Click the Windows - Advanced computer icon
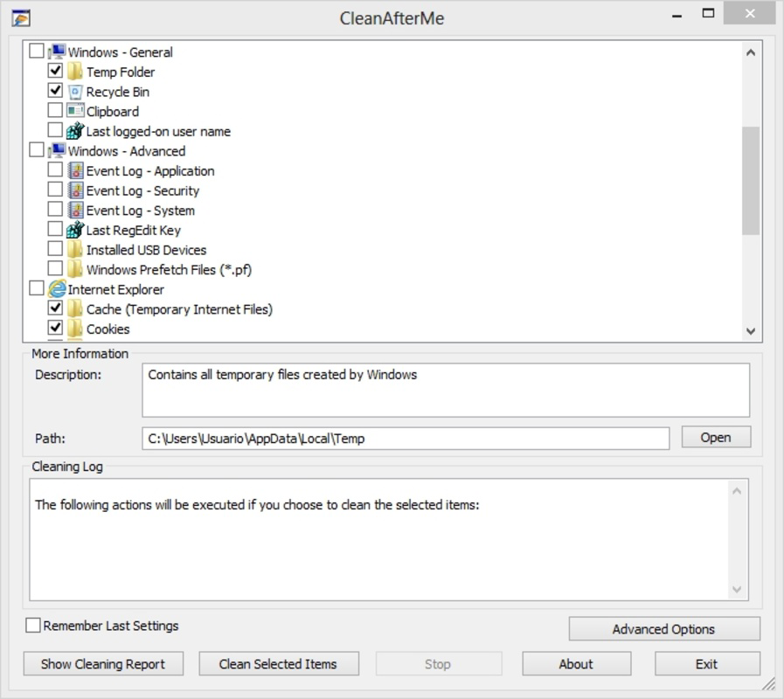The height and width of the screenshot is (699, 784). (x=57, y=150)
